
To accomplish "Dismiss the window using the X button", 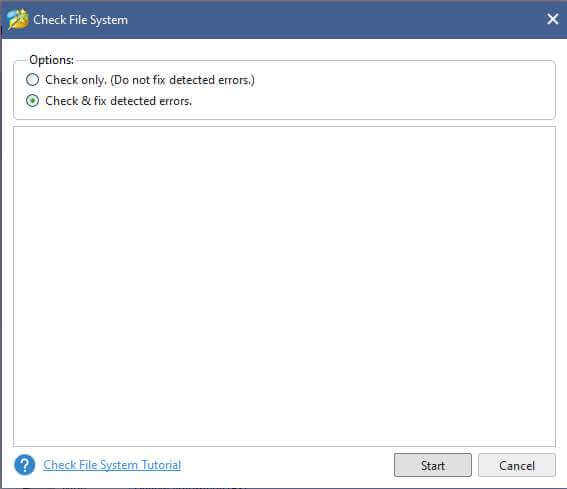I will pyautogui.click(x=552, y=19).
